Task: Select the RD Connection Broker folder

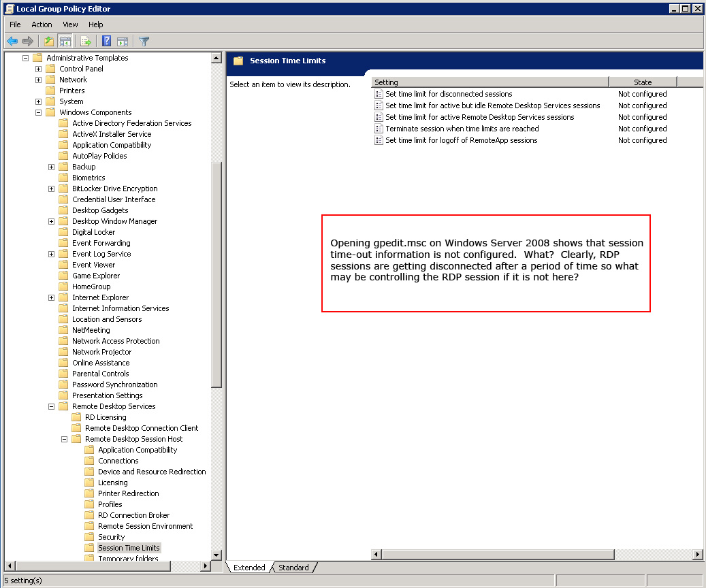Action: coord(133,515)
